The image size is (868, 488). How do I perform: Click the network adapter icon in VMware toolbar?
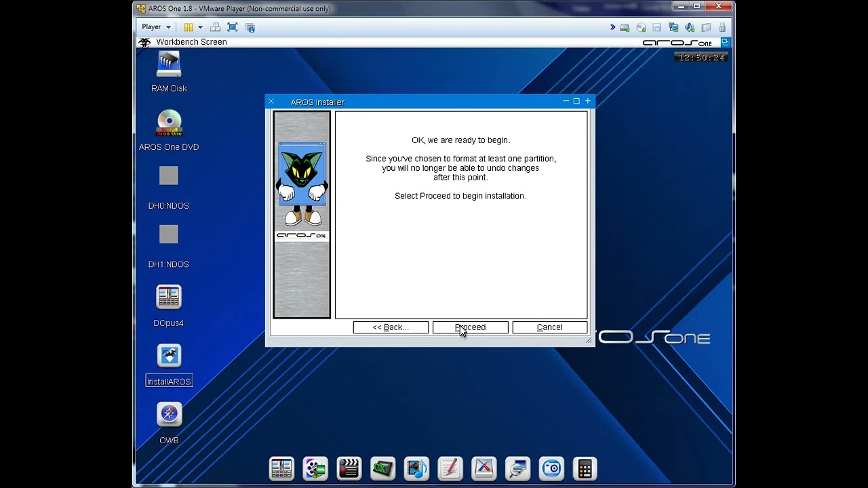coord(673,28)
